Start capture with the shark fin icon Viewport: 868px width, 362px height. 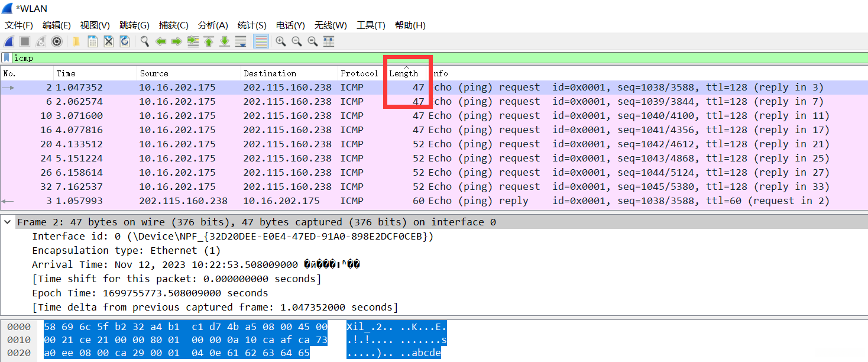coord(9,41)
